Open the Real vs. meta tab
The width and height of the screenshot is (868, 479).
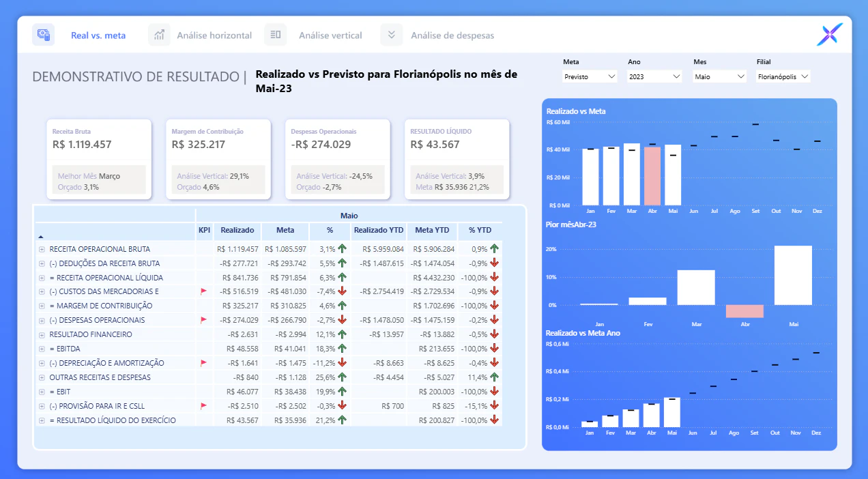pyautogui.click(x=98, y=35)
